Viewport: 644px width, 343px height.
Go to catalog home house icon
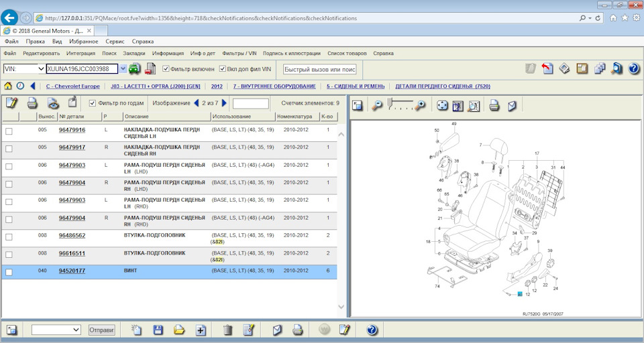click(8, 86)
